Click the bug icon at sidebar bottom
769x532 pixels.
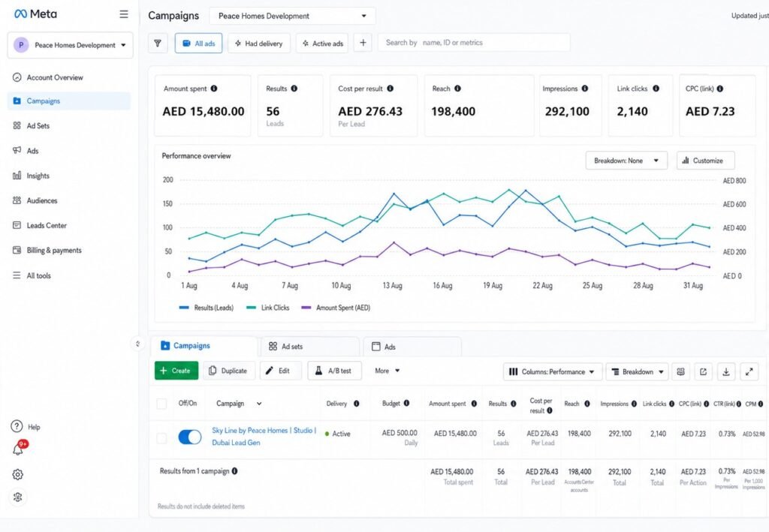[x=18, y=497]
